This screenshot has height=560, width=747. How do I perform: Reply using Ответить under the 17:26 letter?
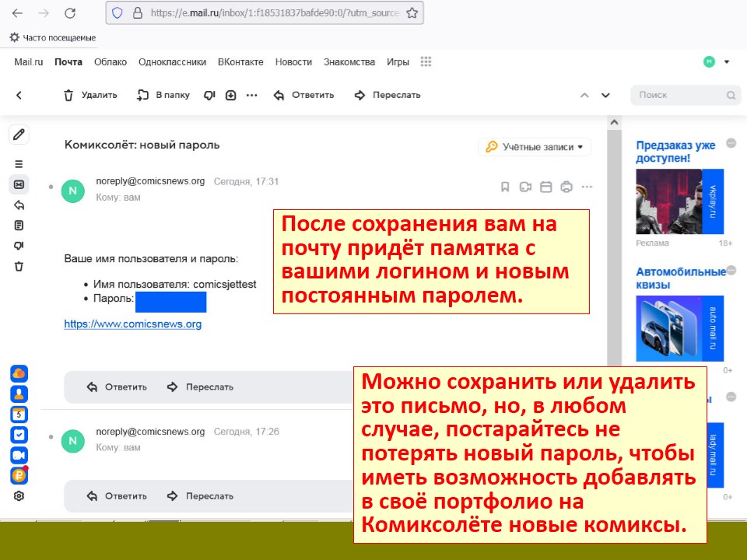[x=117, y=496]
